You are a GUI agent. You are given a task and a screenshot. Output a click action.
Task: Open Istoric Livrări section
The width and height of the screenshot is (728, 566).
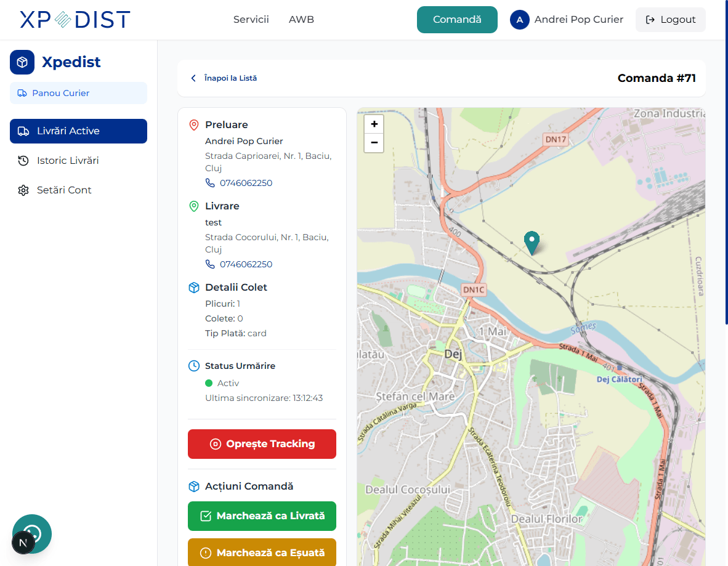coord(78,161)
